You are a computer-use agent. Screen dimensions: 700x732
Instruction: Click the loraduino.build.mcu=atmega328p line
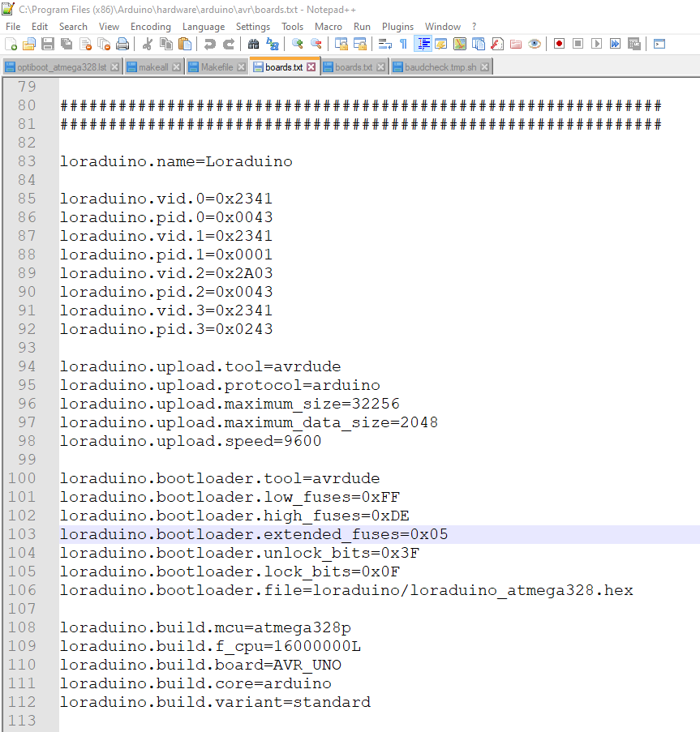(205, 628)
